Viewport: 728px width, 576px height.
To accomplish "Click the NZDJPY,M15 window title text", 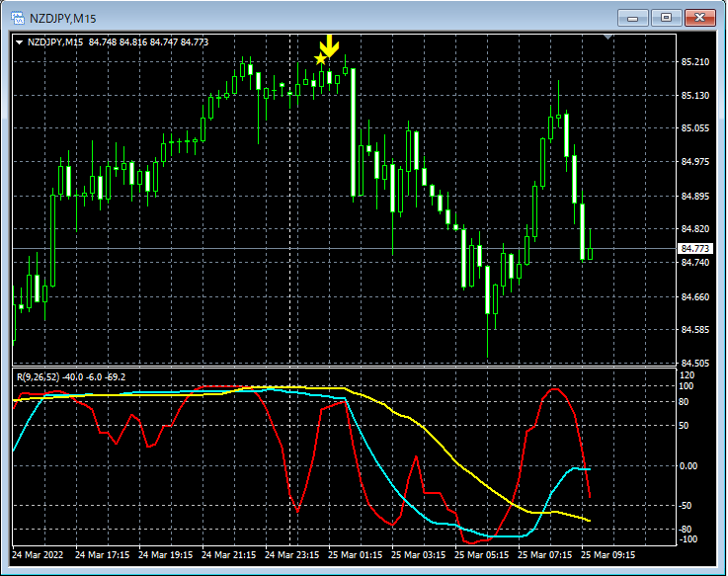I will (62, 19).
